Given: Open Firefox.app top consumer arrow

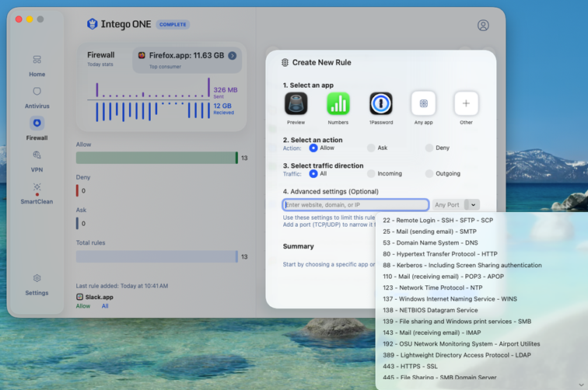Looking at the screenshot, I should click(233, 55).
